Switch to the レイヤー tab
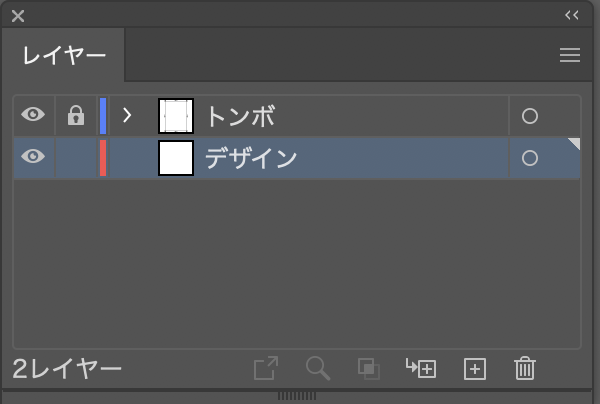600x404 pixels. (x=64, y=55)
